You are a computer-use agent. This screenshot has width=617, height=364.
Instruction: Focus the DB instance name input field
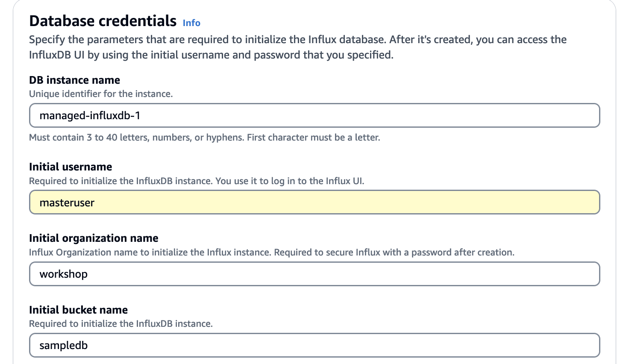pos(314,115)
